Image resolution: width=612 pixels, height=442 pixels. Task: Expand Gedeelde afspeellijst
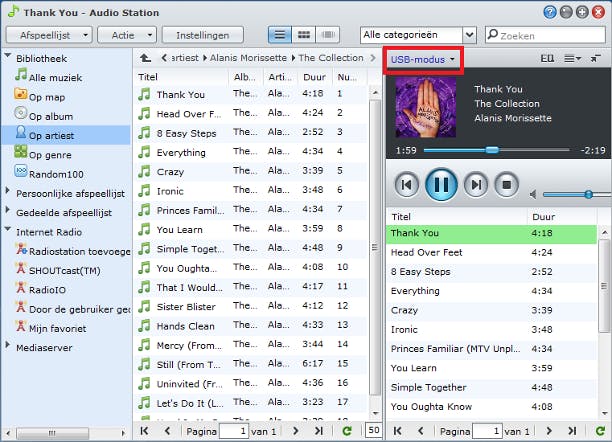(x=7, y=210)
